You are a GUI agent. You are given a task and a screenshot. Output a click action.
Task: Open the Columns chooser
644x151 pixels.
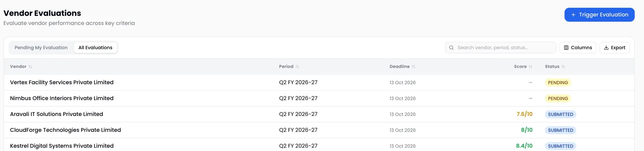[578, 48]
